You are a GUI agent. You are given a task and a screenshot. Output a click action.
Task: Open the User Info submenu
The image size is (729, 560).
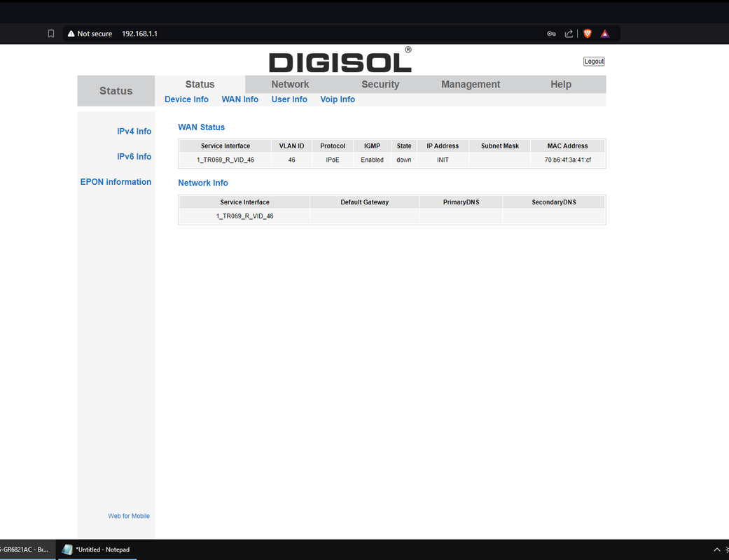click(289, 99)
